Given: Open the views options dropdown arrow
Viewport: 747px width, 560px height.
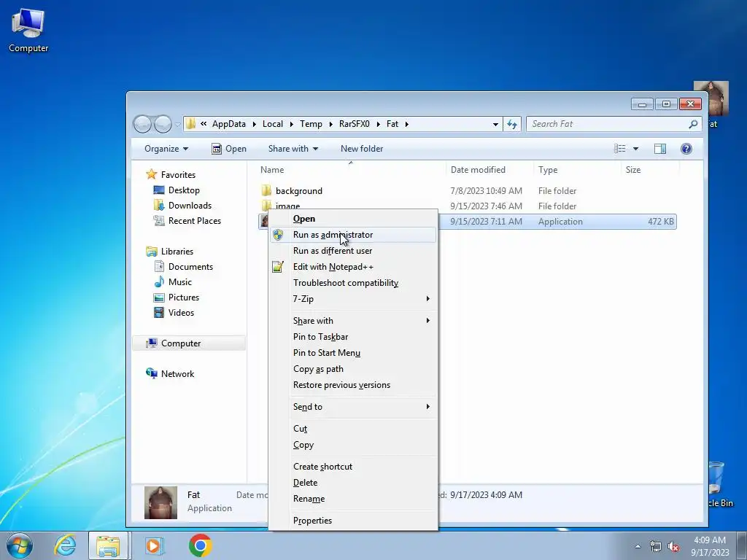Looking at the screenshot, I should [635, 149].
